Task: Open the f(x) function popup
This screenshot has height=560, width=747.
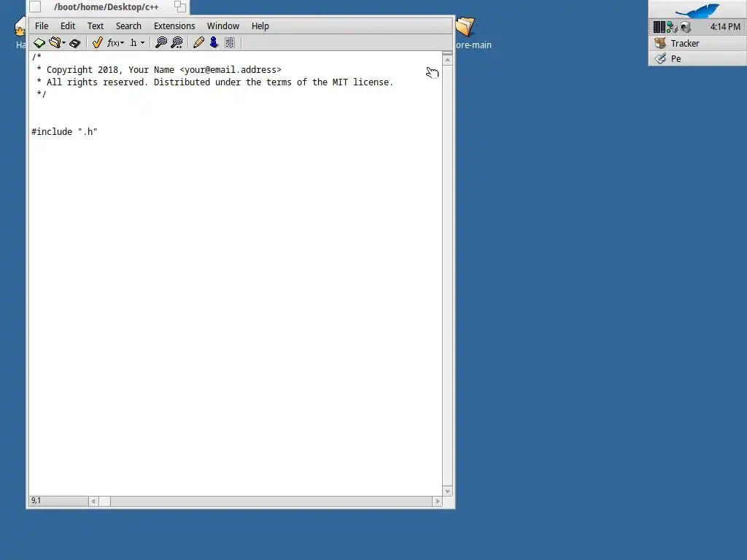Action: tap(115, 43)
